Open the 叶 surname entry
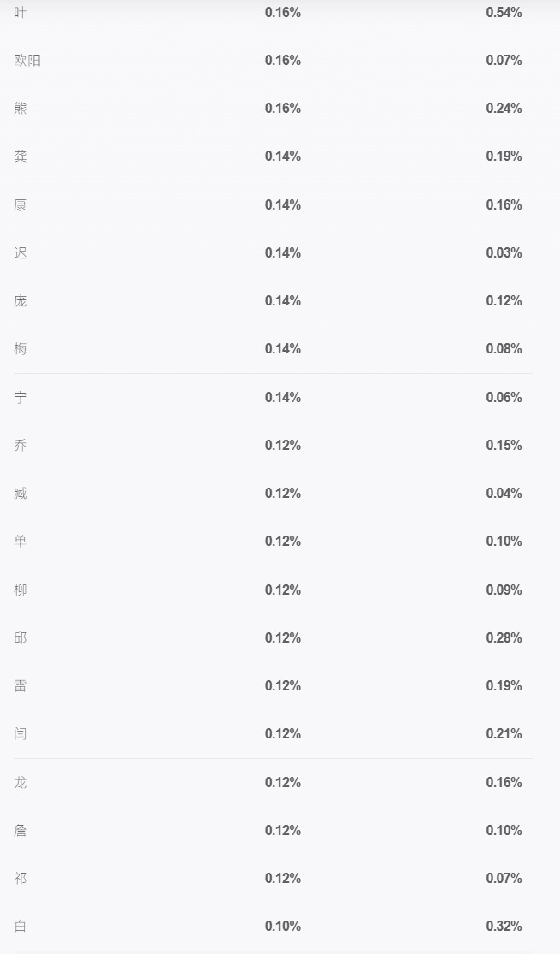560x954 pixels. (x=20, y=12)
